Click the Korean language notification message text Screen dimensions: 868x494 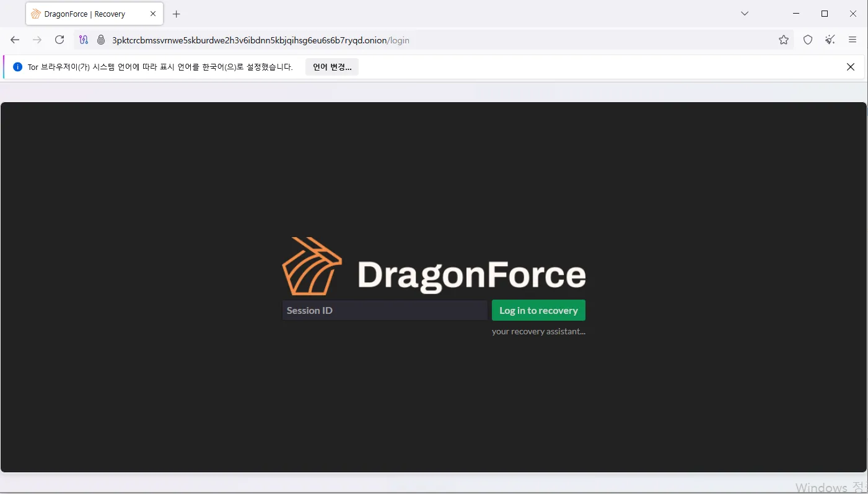160,67
